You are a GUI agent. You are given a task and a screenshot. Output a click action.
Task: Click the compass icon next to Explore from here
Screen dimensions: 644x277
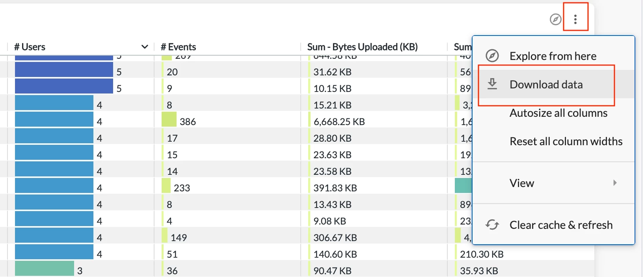tap(492, 56)
